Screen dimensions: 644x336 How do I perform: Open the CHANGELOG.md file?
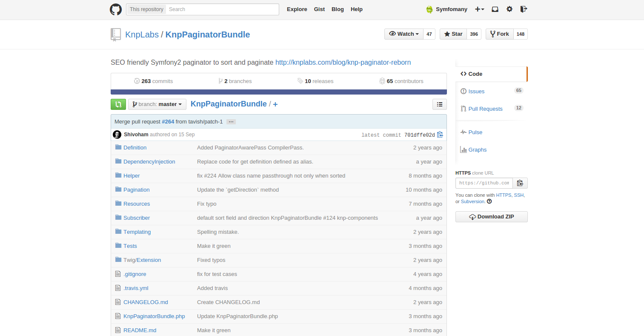[146, 302]
